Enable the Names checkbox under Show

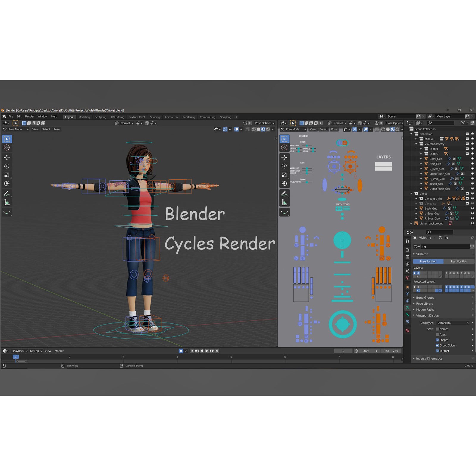coord(437,329)
